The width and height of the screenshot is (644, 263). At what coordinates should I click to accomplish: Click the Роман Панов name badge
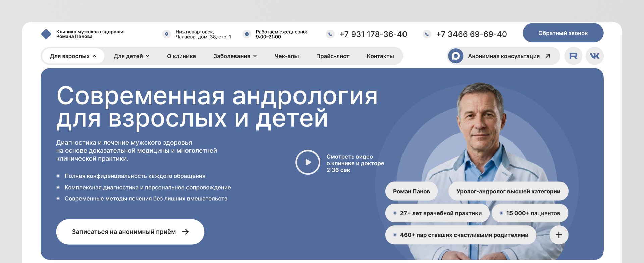click(412, 191)
